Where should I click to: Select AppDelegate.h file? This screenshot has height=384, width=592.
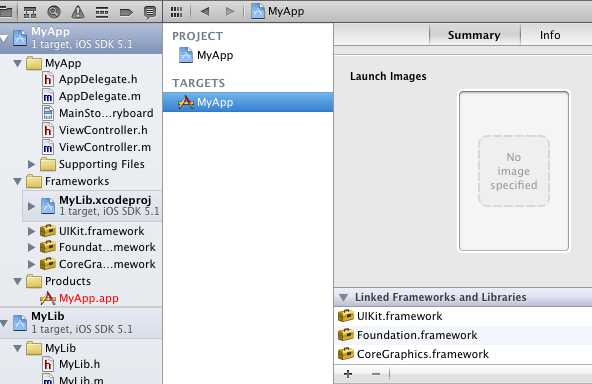[90, 79]
